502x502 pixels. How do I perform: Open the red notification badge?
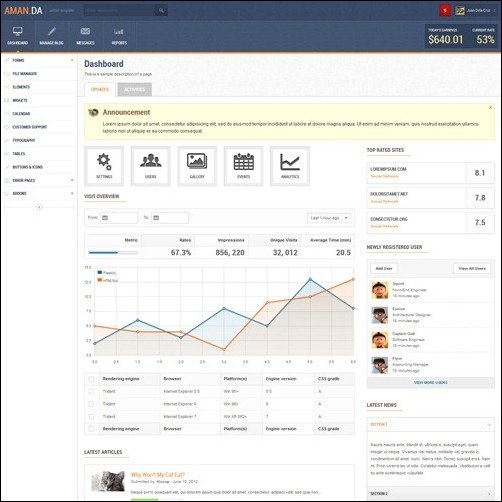(444, 10)
